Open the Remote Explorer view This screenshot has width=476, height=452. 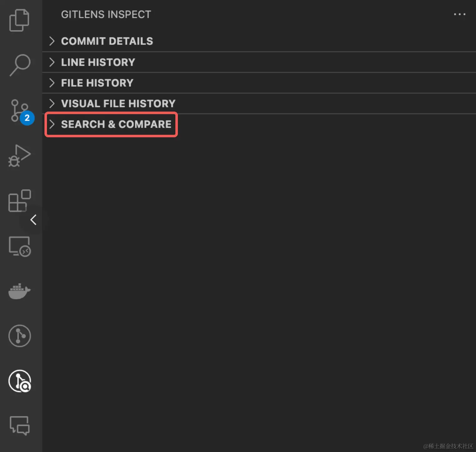coord(19,246)
